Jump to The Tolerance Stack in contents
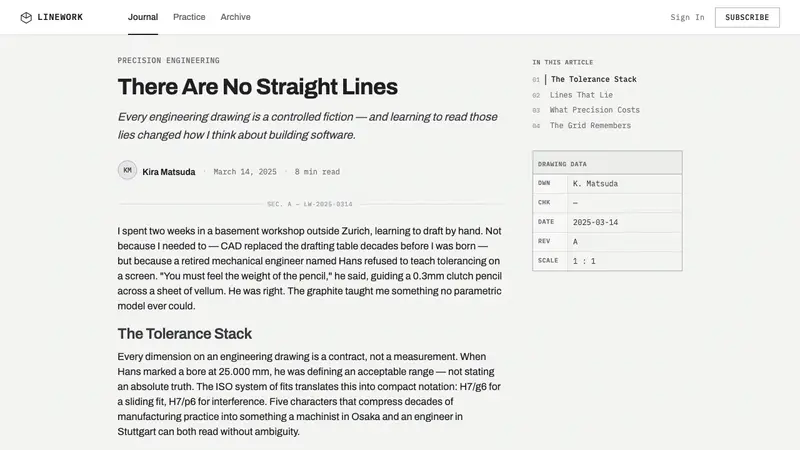The height and width of the screenshot is (450, 800). pos(593,80)
